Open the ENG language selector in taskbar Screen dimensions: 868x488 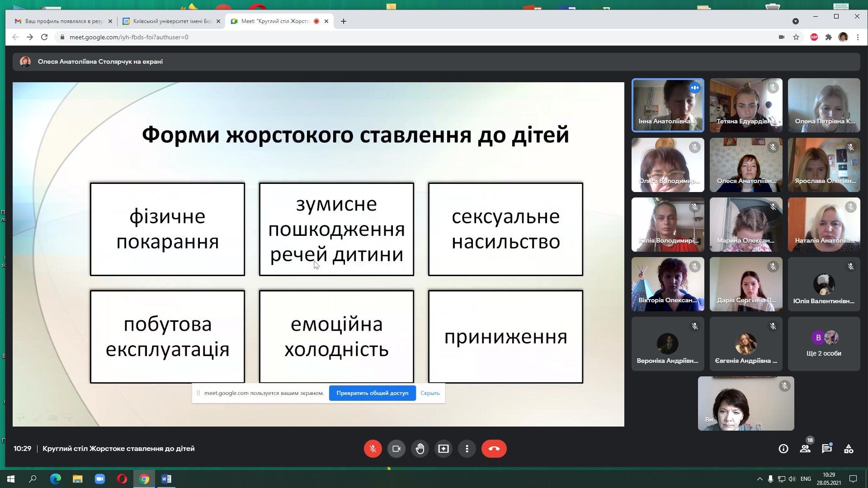tap(806, 479)
